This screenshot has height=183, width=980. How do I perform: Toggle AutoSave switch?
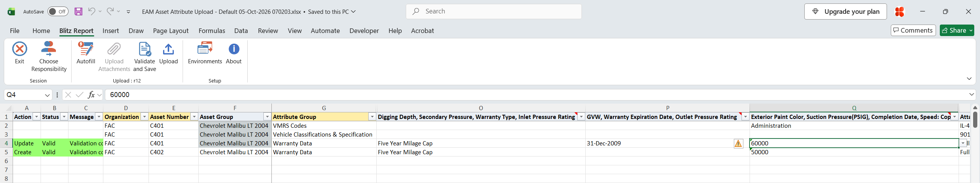58,12
